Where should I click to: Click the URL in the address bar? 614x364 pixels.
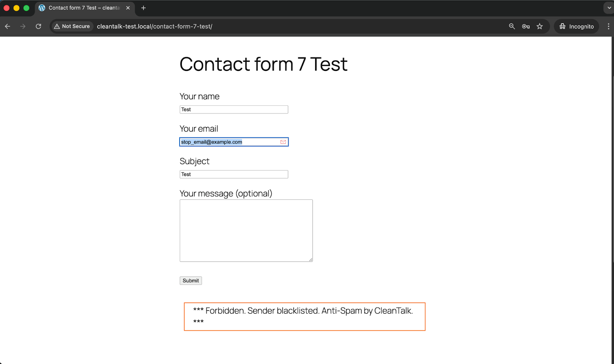point(154,26)
